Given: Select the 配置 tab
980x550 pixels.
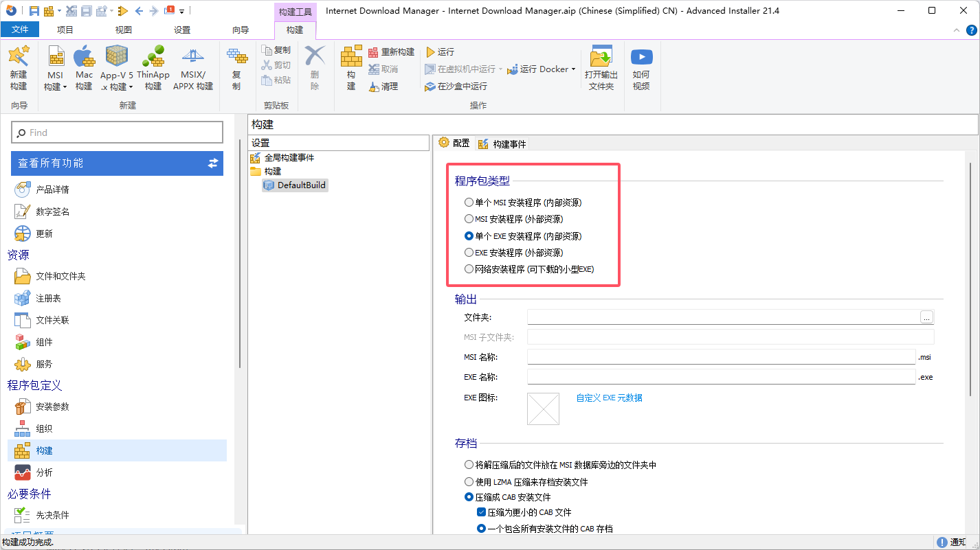Looking at the screenshot, I should click(x=454, y=143).
